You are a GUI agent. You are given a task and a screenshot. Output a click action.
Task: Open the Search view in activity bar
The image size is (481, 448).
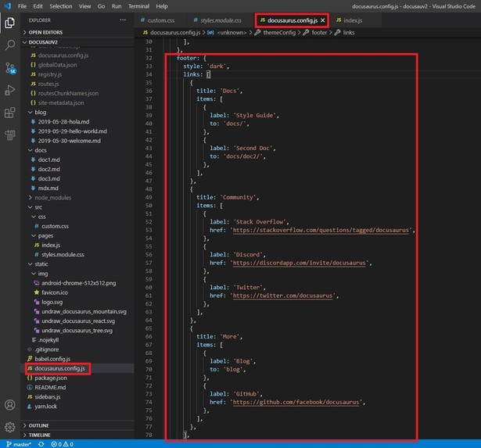pyautogui.click(x=10, y=45)
